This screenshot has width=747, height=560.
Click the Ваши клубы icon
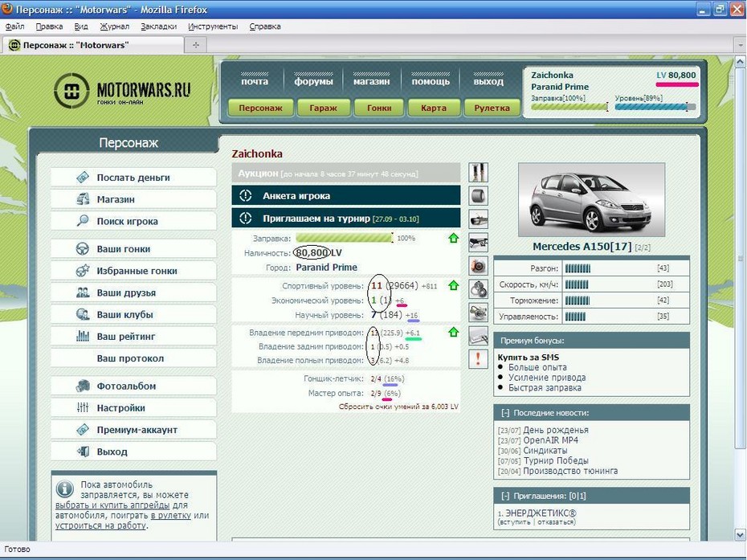[83, 314]
